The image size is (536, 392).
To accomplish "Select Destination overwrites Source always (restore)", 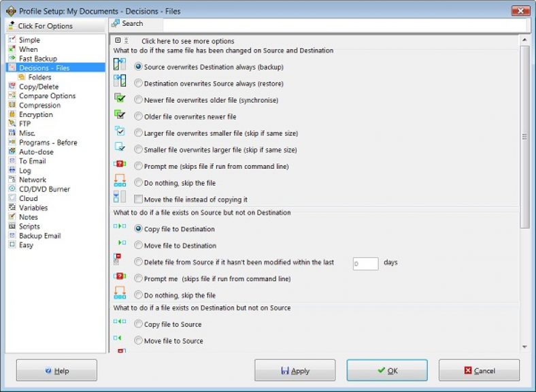I will click(138, 83).
